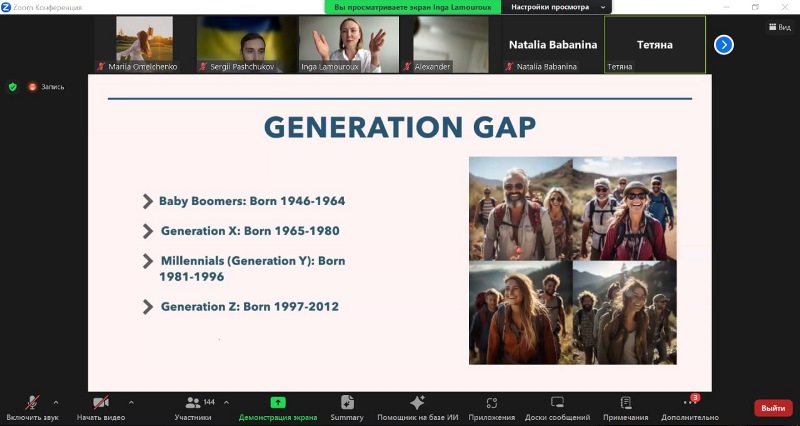Click the green Демонстрация экрана share icon
The height and width of the screenshot is (426, 800).
coord(278,402)
